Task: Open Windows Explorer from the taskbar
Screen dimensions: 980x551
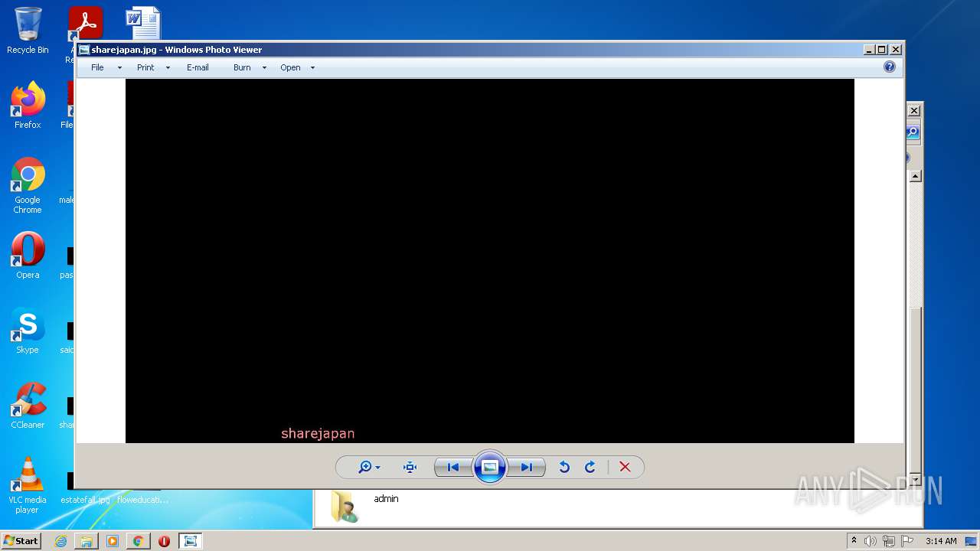Action: coord(87,541)
